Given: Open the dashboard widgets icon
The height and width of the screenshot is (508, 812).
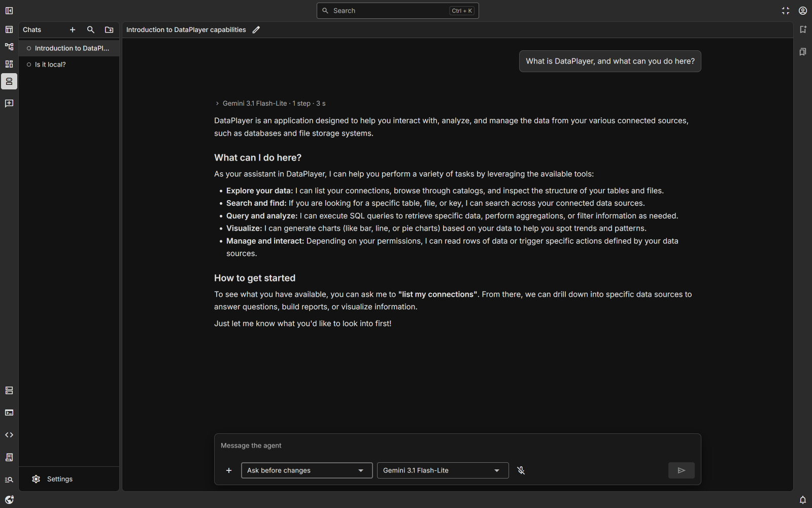Looking at the screenshot, I should pyautogui.click(x=9, y=64).
